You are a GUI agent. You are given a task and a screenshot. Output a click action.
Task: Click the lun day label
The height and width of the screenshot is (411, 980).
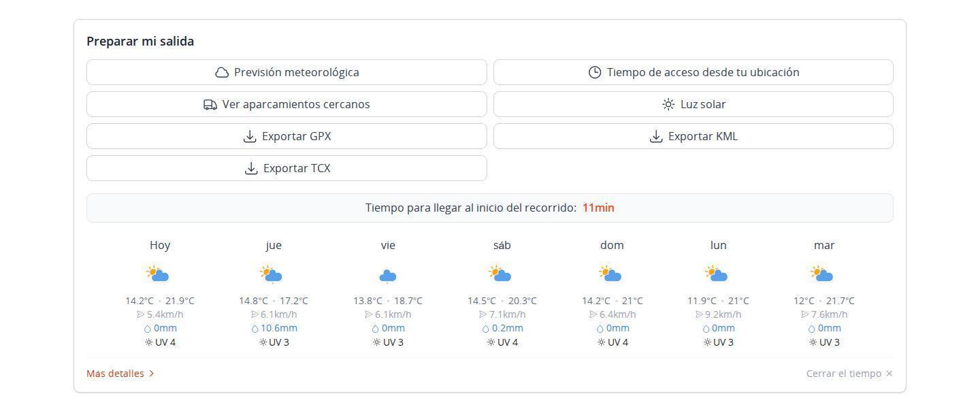pyautogui.click(x=719, y=245)
